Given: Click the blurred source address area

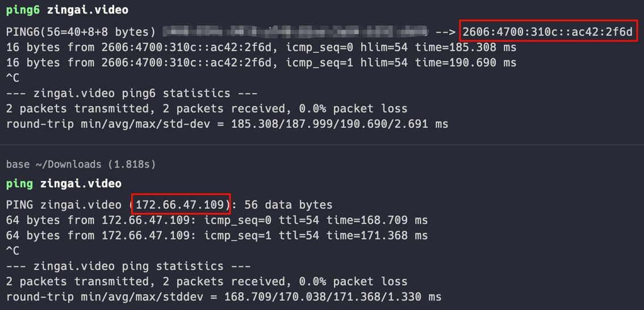Looking at the screenshot, I should [x=296, y=32].
